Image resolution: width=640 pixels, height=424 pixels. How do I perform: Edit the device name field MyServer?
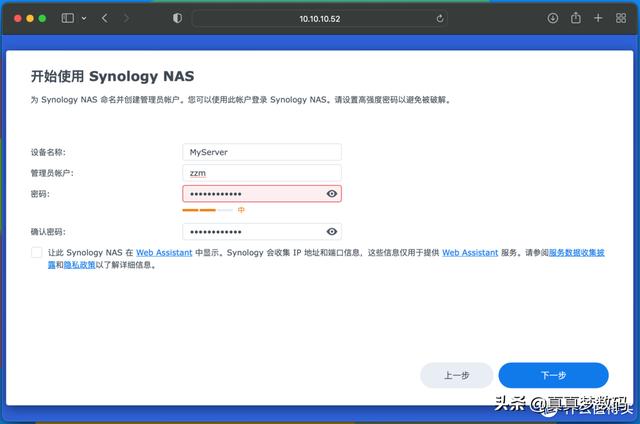point(262,152)
